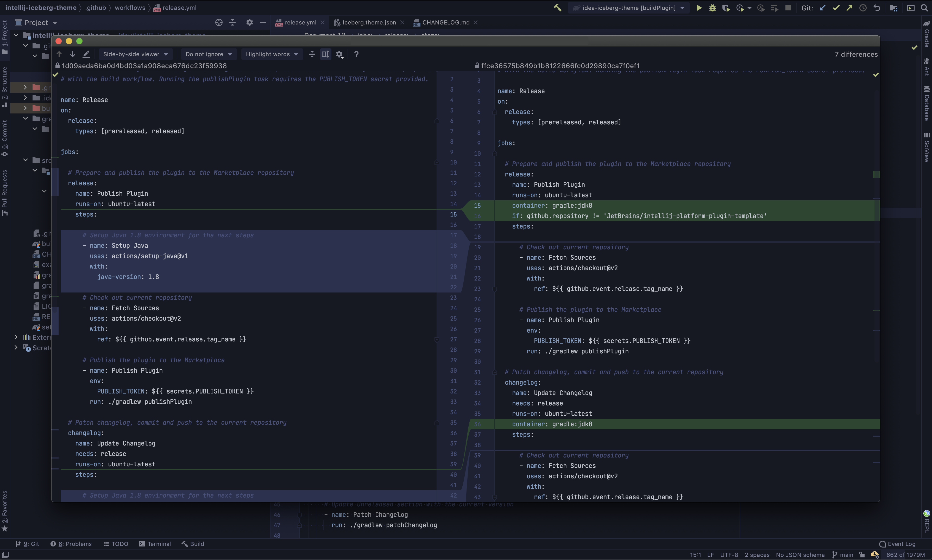Open Project Structure icon in top toolbar

tap(893, 8)
